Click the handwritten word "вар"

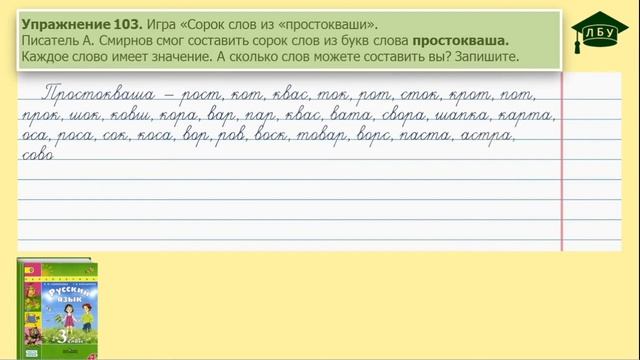222,117
